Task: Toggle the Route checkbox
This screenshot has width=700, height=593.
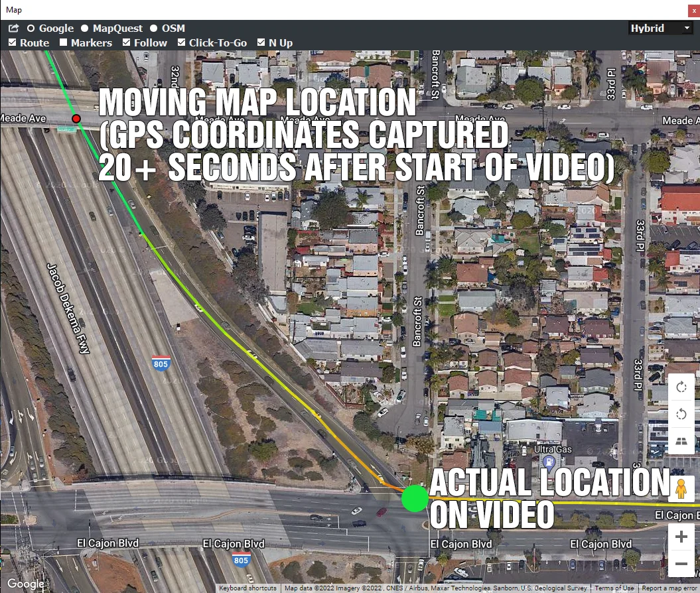Action: (x=13, y=42)
